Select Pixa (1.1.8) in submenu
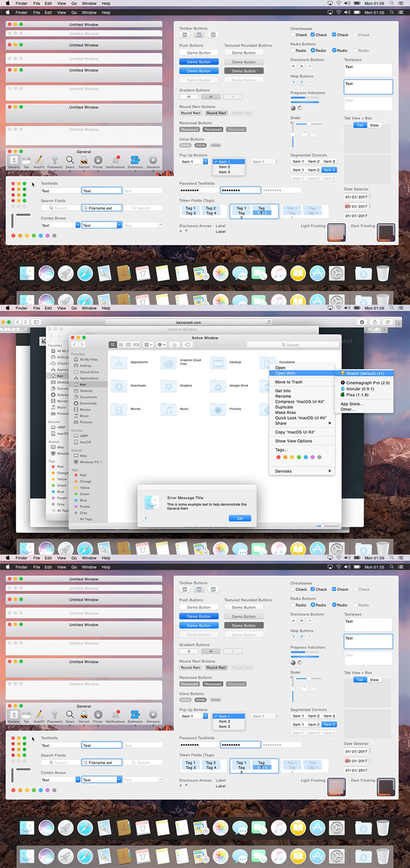This screenshot has width=410, height=868. tap(364, 395)
